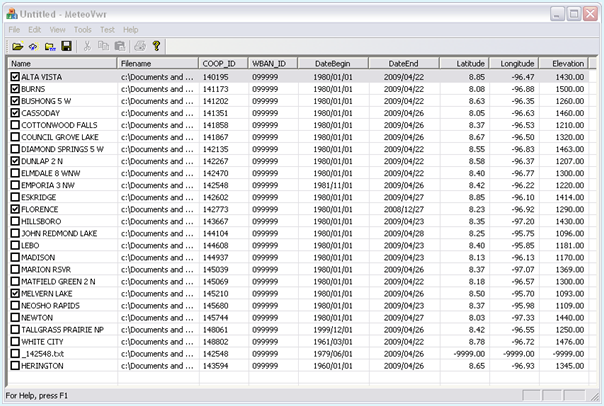Image resolution: width=604 pixels, height=406 pixels.
Task: Open the Tools menu
Action: click(82, 30)
